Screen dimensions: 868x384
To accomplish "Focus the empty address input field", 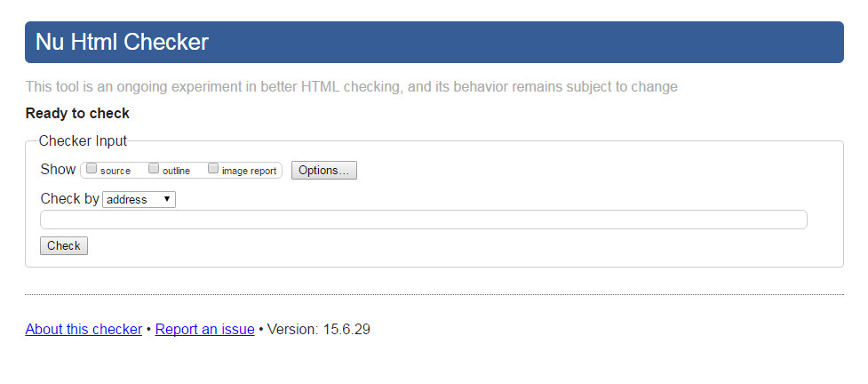I will 424,220.
